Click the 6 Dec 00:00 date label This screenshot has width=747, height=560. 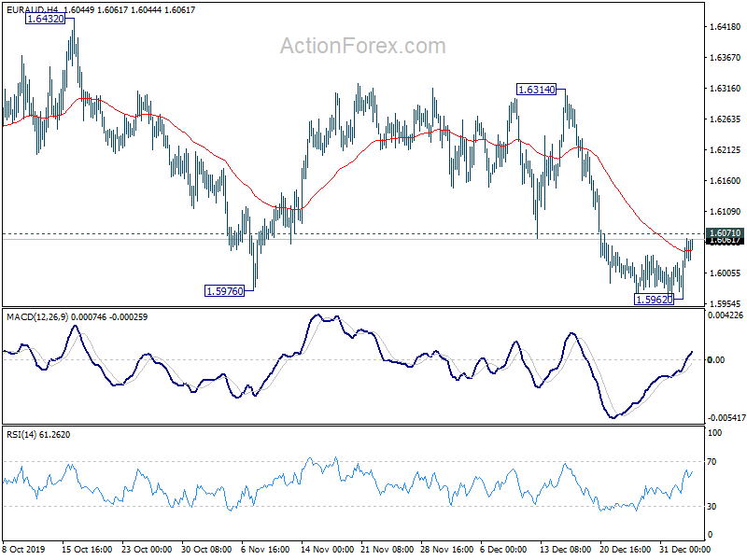click(x=503, y=549)
